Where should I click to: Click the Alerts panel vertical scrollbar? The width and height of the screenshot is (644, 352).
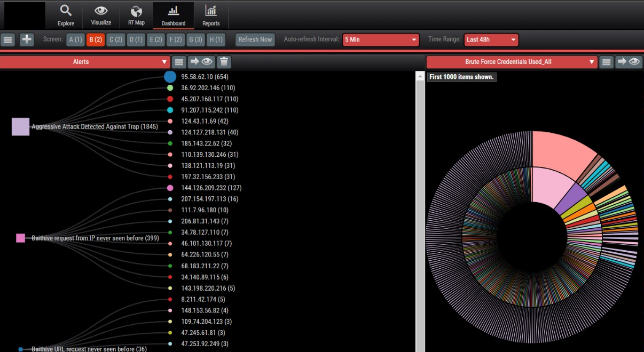(420, 211)
